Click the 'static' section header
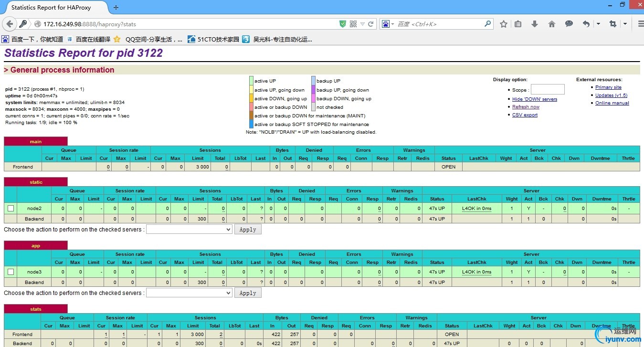Screen dimensions: 644x347 pyautogui.click(x=36, y=182)
